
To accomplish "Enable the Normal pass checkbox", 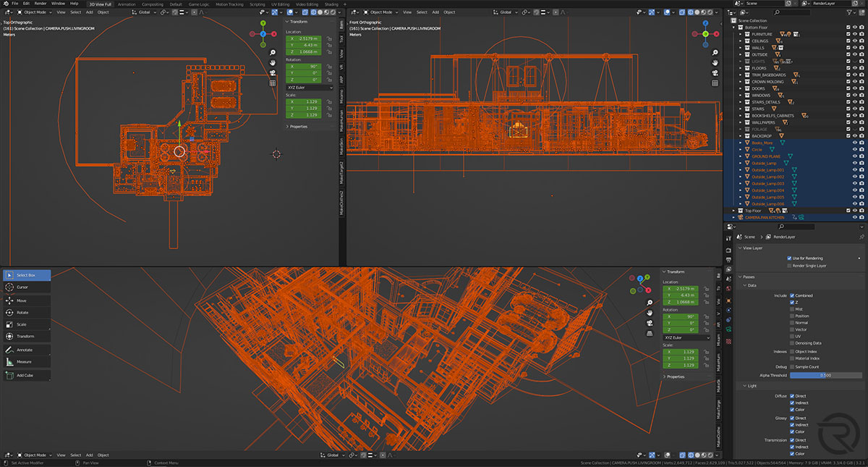I will point(792,322).
